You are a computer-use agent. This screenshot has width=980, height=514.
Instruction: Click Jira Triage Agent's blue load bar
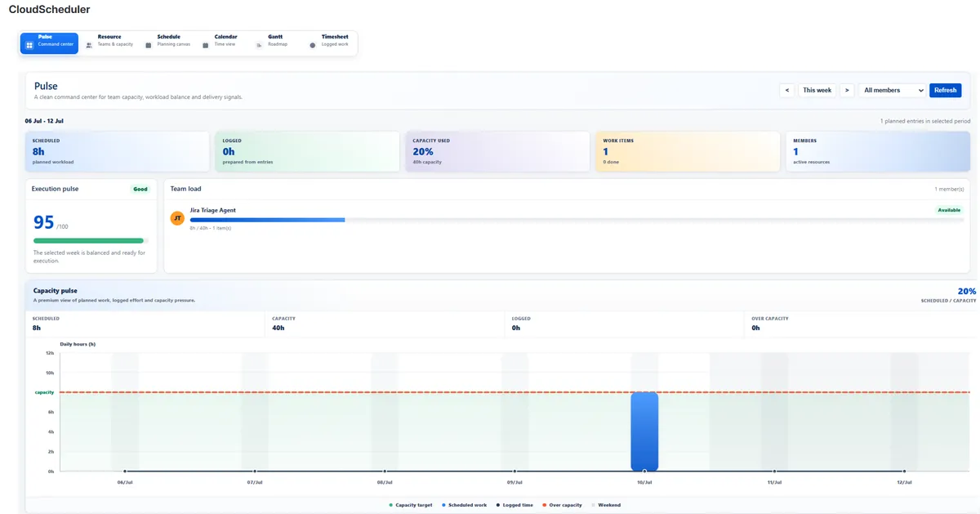267,220
